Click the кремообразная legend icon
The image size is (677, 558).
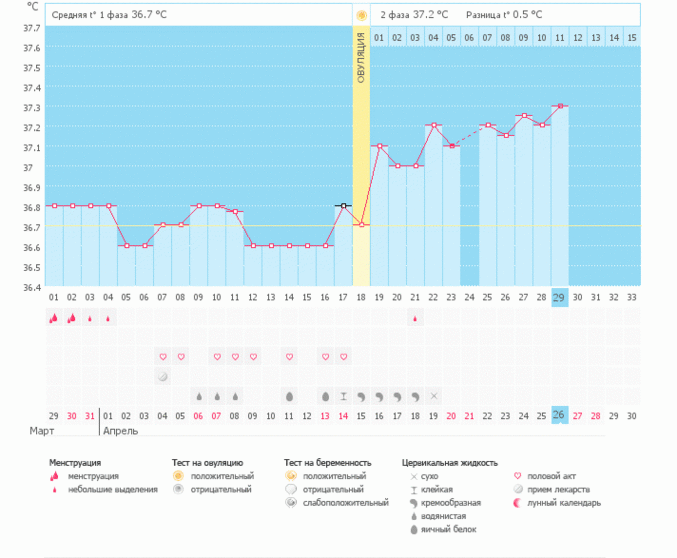[x=413, y=503]
